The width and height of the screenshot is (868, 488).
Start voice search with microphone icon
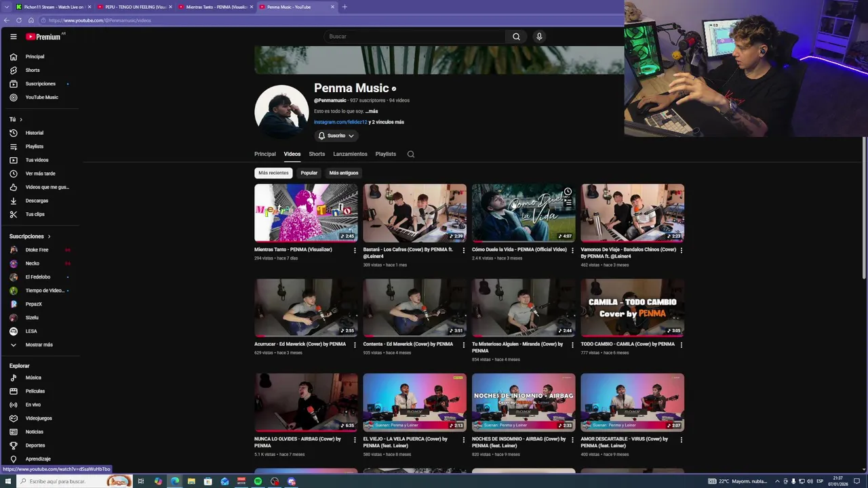coord(539,37)
